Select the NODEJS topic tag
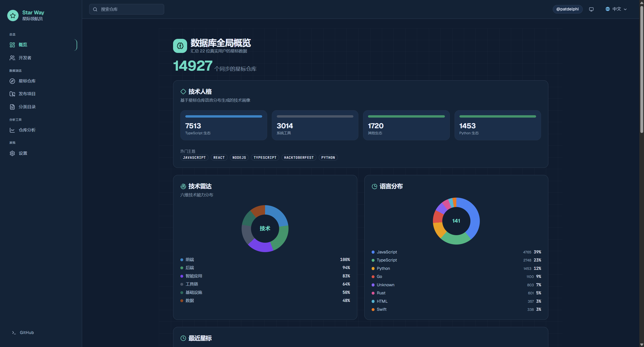Image resolution: width=644 pixels, height=347 pixels. point(239,157)
